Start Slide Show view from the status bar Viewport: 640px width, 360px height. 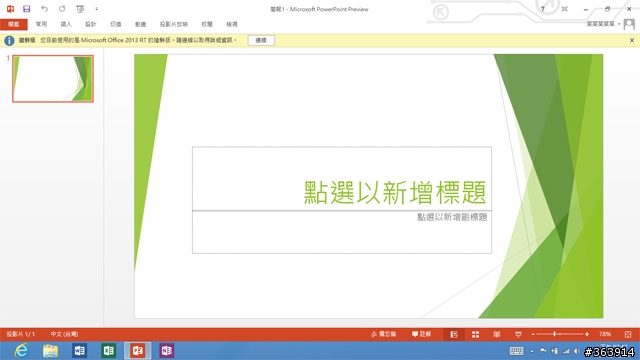(518, 334)
